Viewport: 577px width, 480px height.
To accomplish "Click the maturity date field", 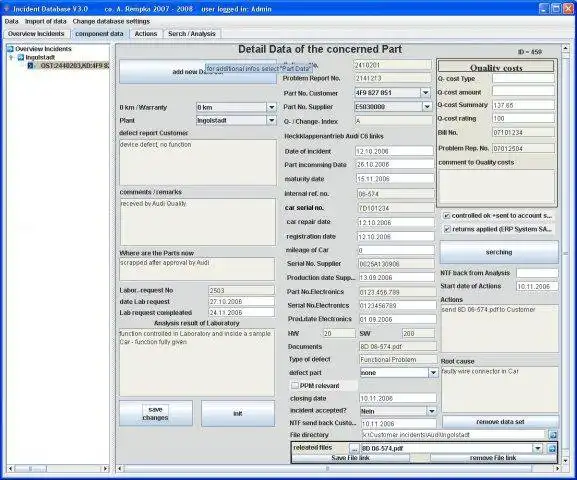I will pos(394,179).
